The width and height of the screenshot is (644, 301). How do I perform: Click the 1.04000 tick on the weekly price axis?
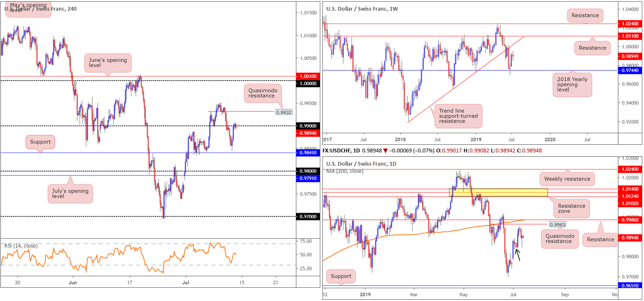click(x=630, y=9)
